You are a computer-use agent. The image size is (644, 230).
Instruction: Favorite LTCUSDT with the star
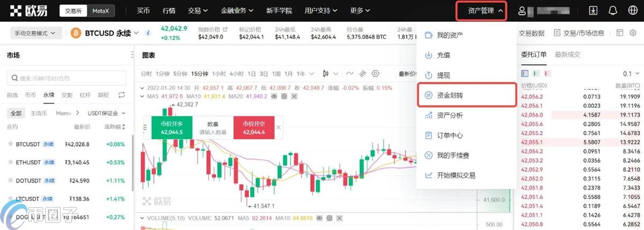click(x=10, y=199)
